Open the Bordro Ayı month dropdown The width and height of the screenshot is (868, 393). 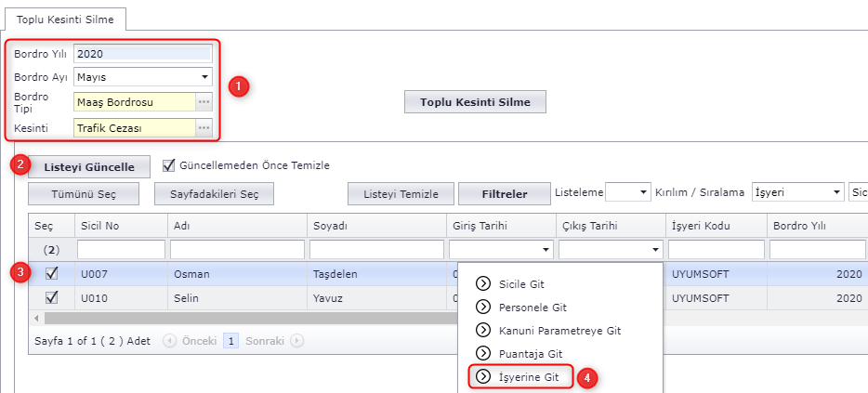click(x=204, y=77)
